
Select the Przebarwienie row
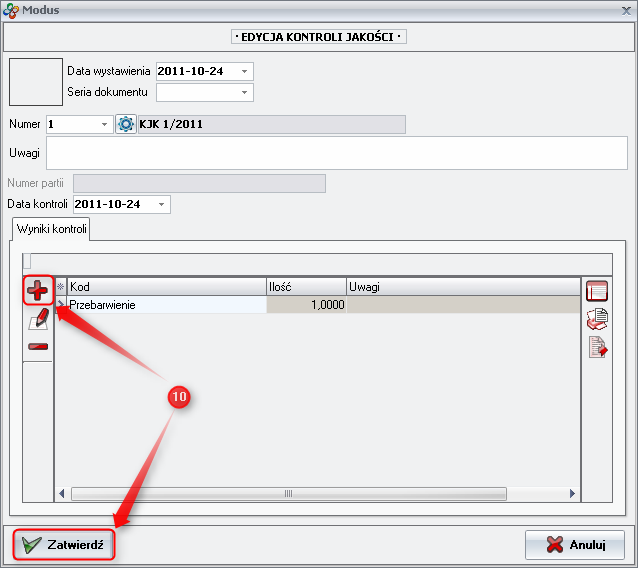point(165,304)
